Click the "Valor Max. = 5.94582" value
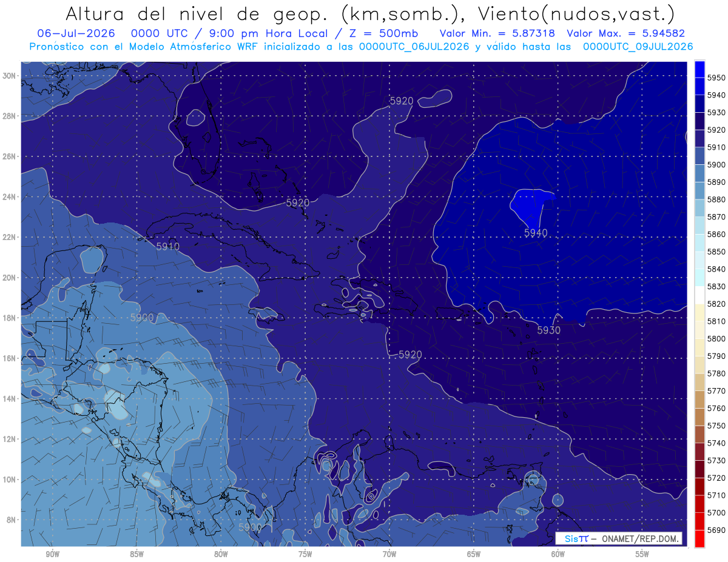Viewport: 728px width, 562px height. click(626, 33)
